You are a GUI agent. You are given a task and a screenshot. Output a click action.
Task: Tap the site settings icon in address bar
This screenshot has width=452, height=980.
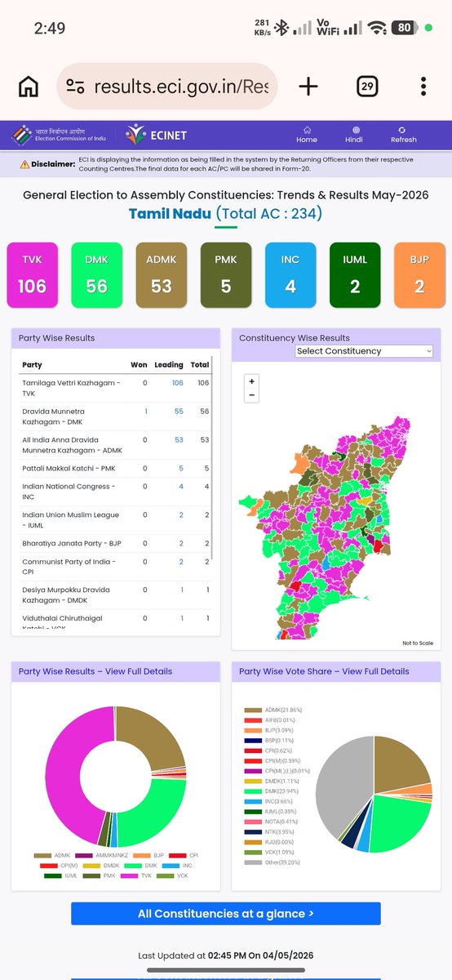[76, 87]
